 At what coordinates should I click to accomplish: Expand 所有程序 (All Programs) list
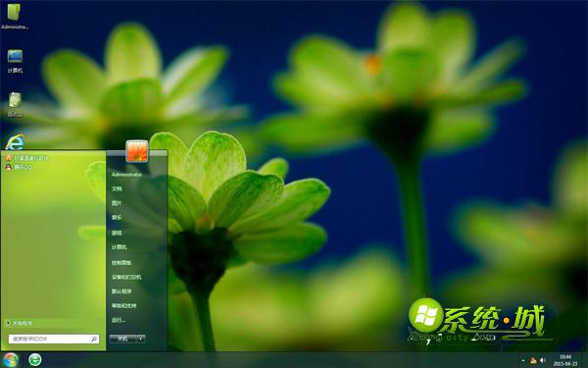(20, 323)
